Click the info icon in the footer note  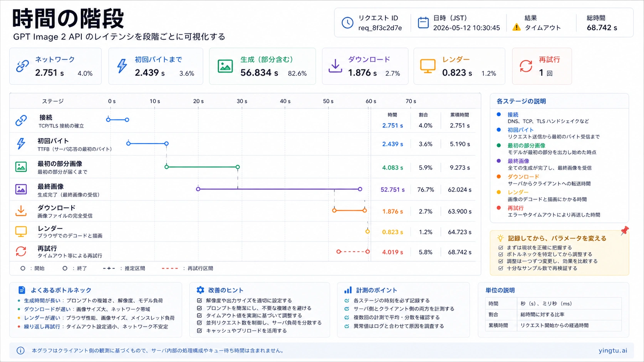[x=20, y=350]
